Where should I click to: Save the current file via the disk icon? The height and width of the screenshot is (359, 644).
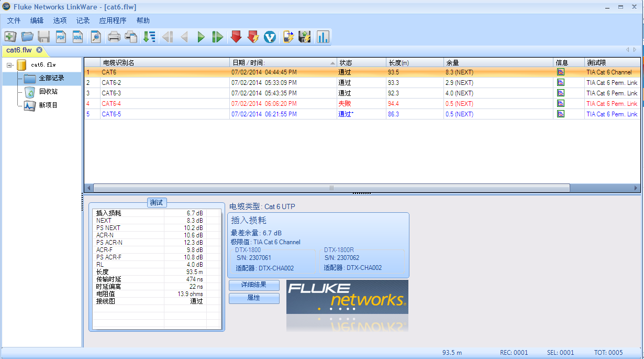(44, 37)
